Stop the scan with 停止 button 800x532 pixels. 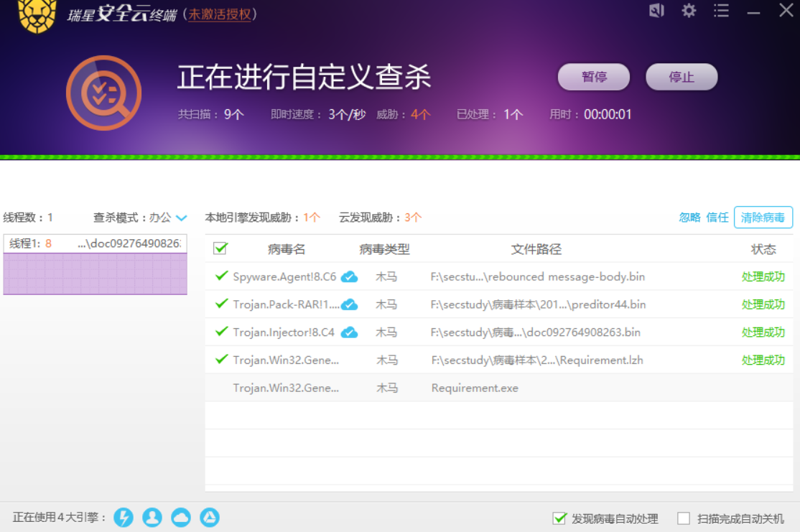point(682,77)
